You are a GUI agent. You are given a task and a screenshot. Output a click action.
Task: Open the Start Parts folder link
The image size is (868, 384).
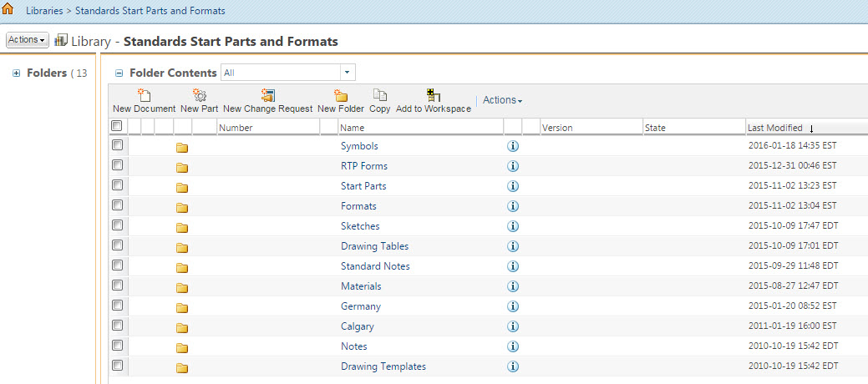363,186
